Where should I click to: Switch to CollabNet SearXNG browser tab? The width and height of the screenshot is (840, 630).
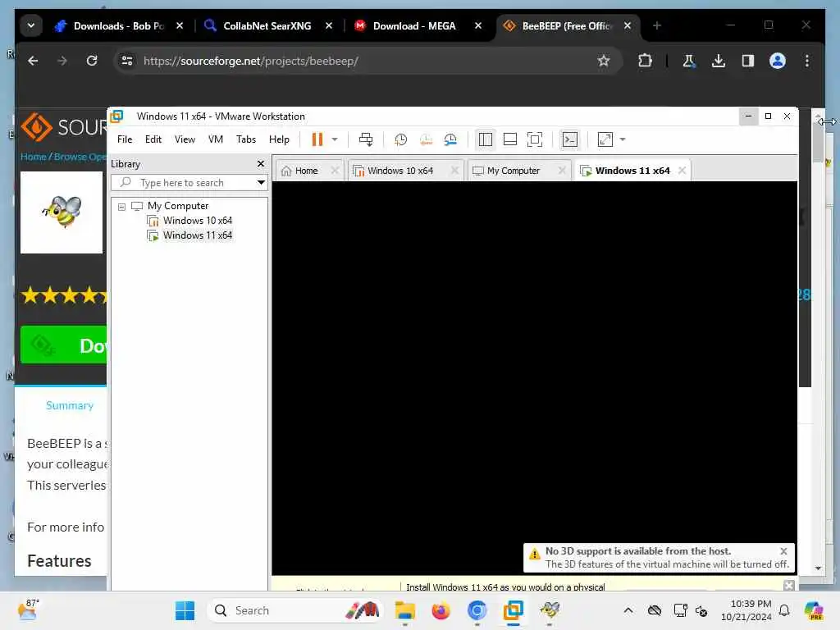pyautogui.click(x=267, y=25)
